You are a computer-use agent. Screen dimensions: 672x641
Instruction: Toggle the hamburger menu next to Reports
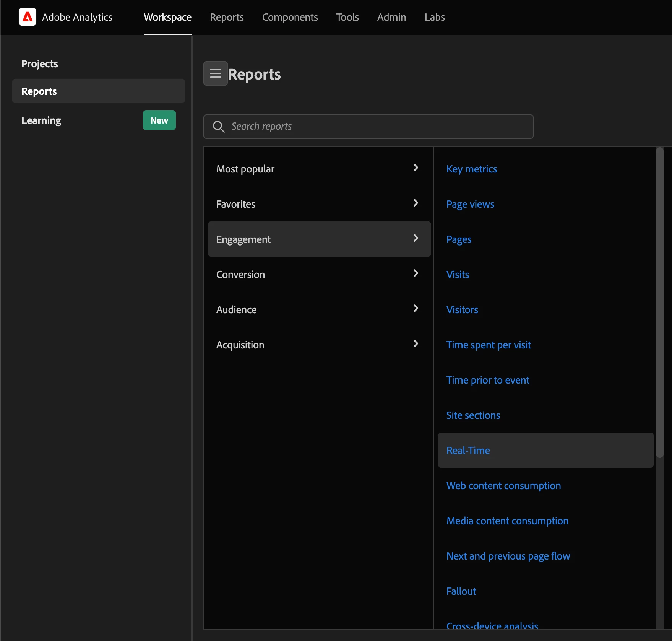(216, 73)
